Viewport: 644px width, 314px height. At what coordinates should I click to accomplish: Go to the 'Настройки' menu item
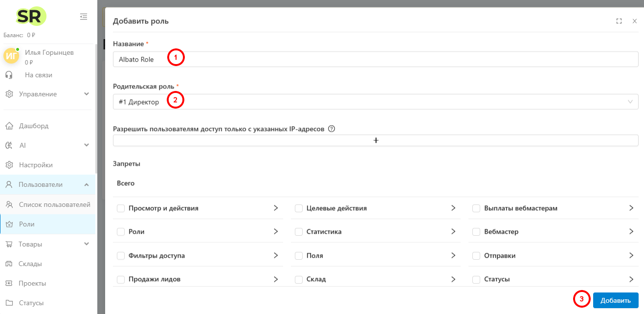(36, 165)
